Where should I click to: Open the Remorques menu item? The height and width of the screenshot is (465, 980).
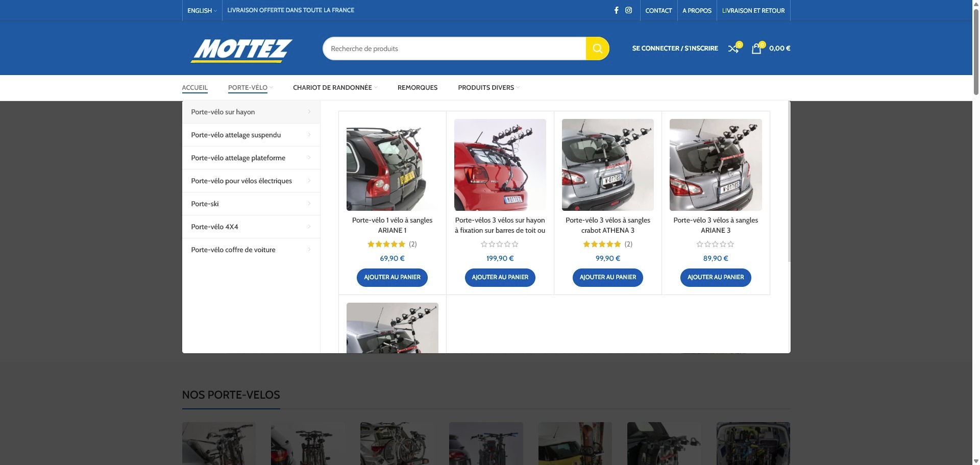417,88
